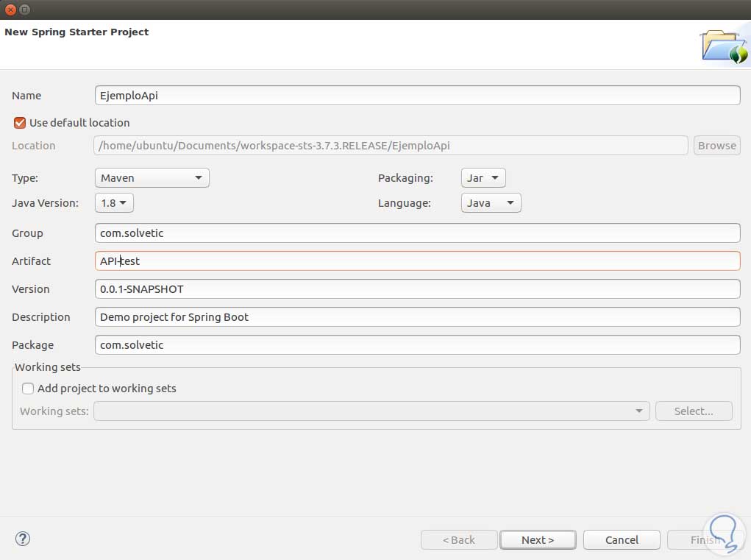The height and width of the screenshot is (560, 751).
Task: Uncheck the Use default location checkbox
Action: (20, 123)
